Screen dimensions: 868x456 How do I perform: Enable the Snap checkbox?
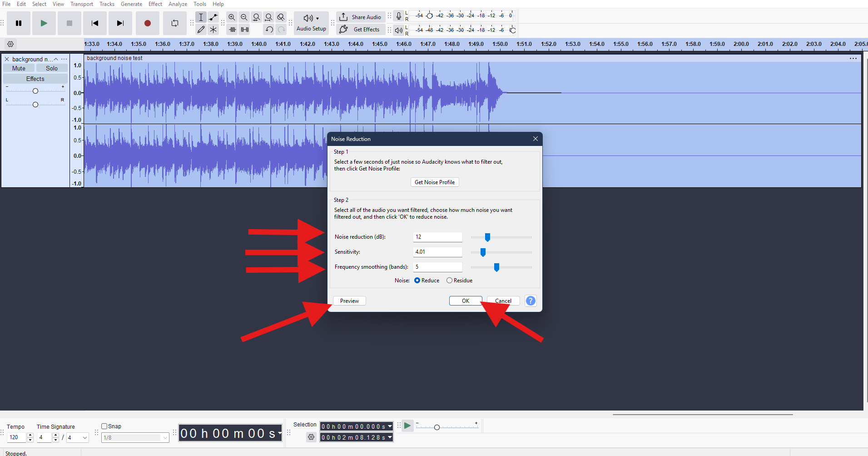tap(104, 426)
